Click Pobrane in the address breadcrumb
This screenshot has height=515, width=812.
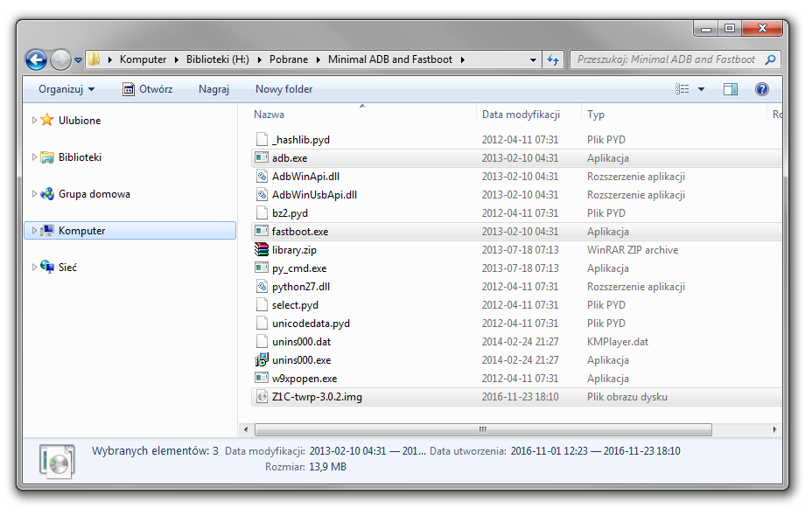click(289, 59)
